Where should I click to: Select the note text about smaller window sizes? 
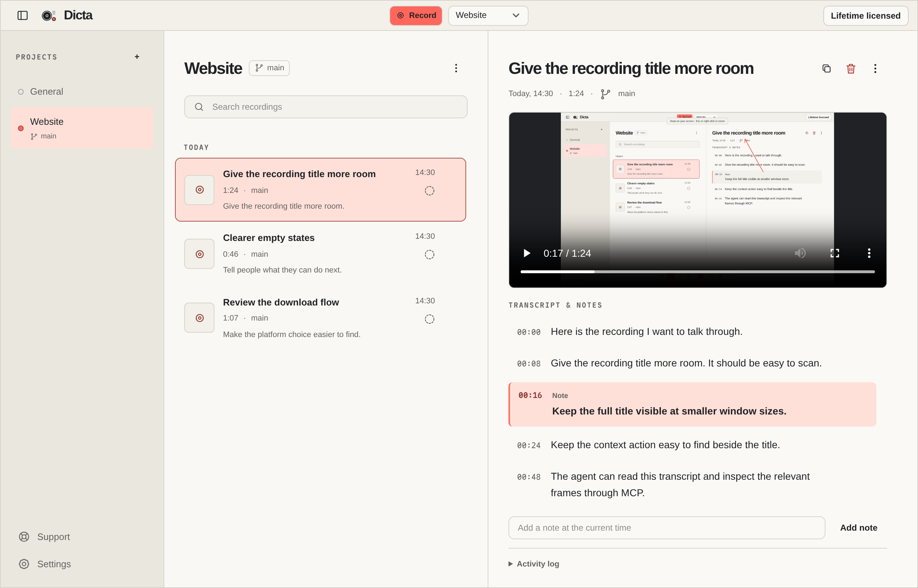pyautogui.click(x=669, y=411)
